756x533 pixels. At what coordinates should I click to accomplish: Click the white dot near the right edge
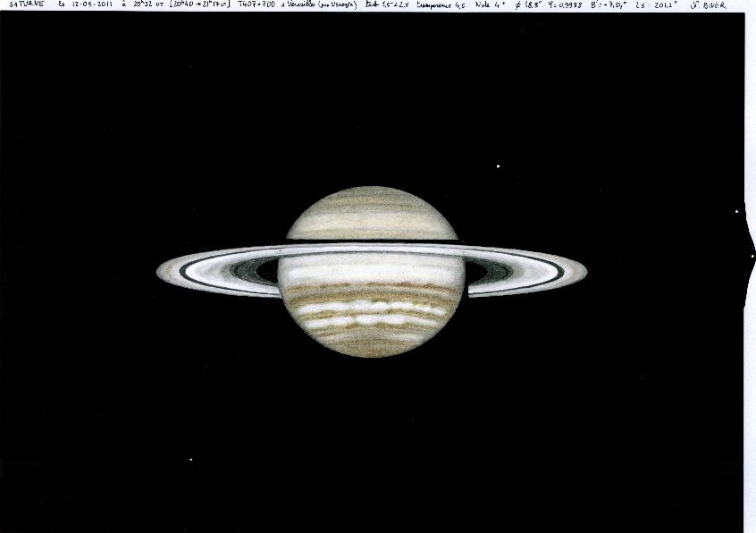(735, 212)
